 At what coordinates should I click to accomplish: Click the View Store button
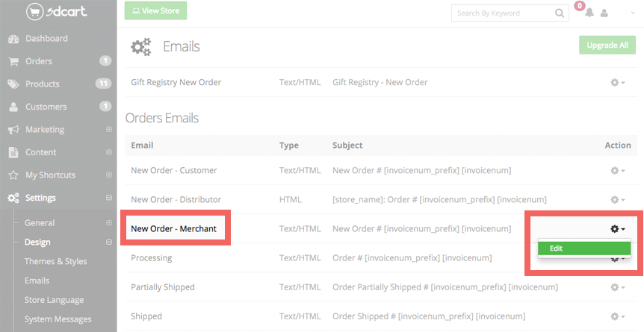155,10
